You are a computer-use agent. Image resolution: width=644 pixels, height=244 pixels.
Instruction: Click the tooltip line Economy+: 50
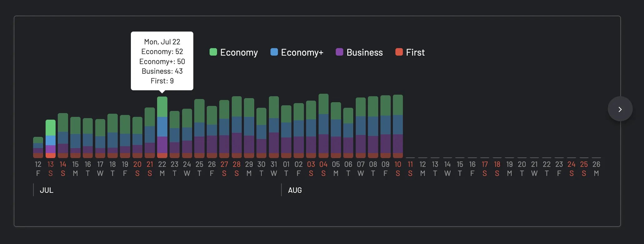click(162, 61)
